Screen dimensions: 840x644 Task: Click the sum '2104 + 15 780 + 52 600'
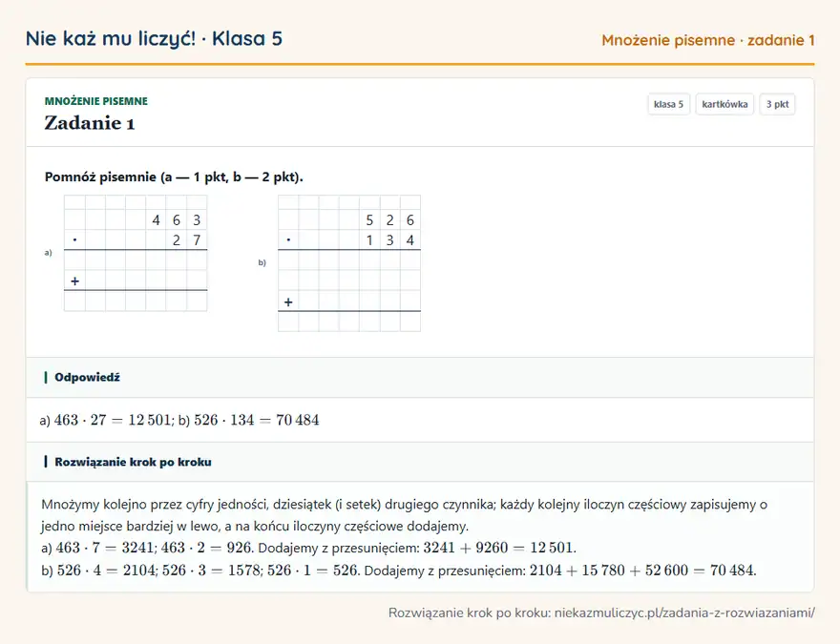pos(609,571)
